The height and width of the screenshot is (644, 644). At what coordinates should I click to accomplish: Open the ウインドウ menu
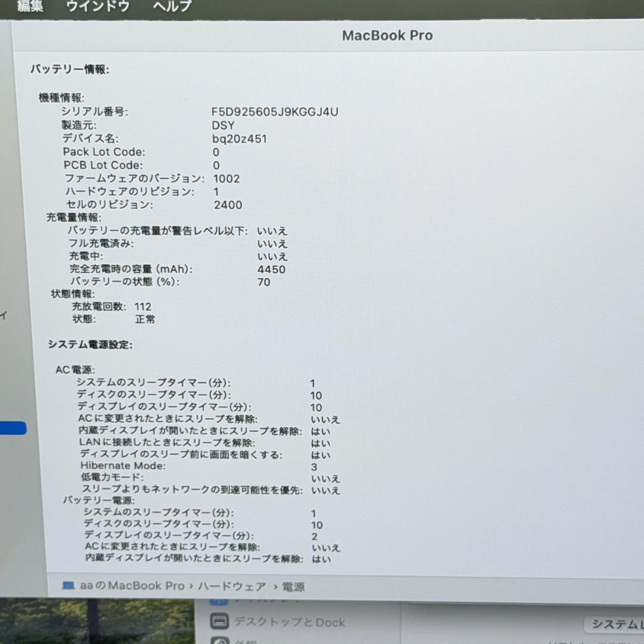[97, 7]
